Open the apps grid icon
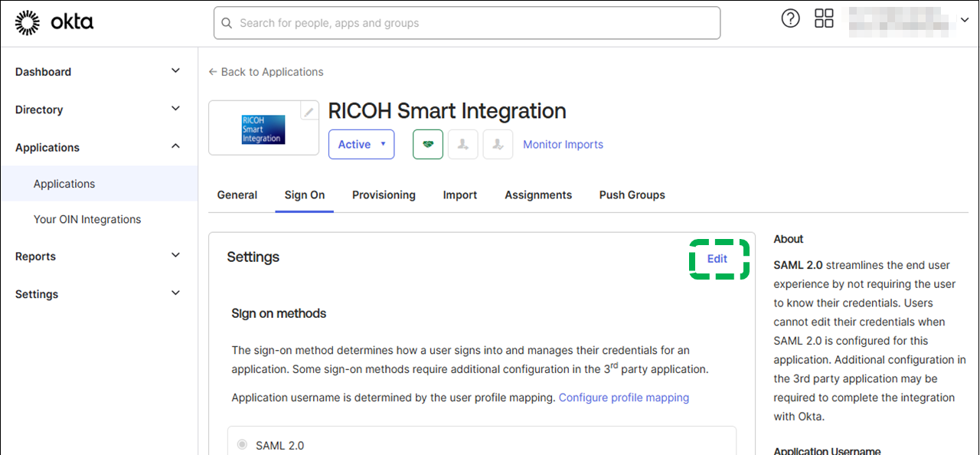The height and width of the screenshot is (455, 980). 824,19
